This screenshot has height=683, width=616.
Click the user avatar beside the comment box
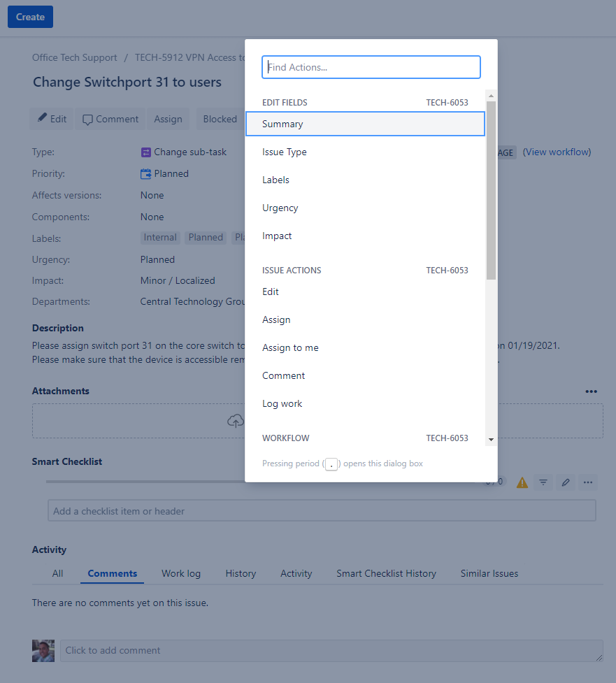click(43, 651)
